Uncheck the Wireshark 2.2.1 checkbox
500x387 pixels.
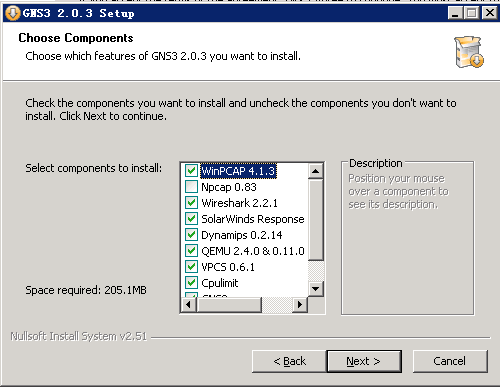click(191, 203)
